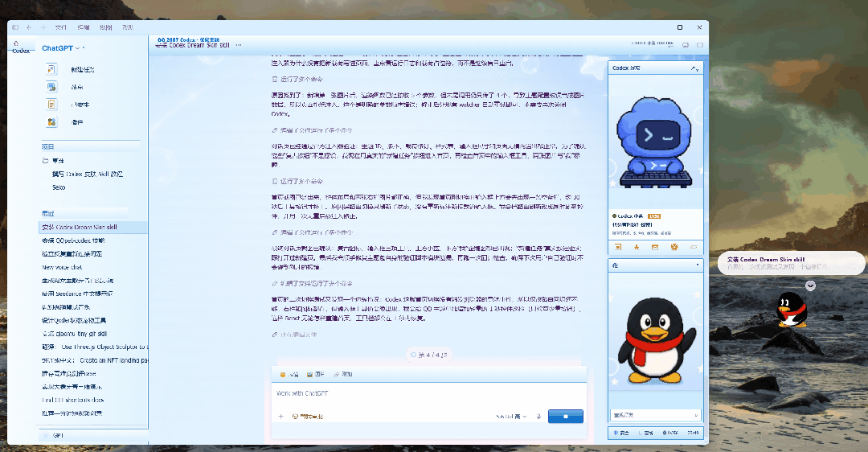Toggle the microphone voice input
868x452 pixels.
(538, 417)
